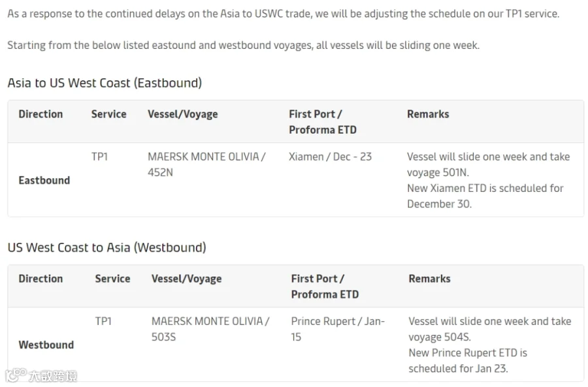Select the Service header in the Eastbound table
Screen dimensions: 588x387
108,114
